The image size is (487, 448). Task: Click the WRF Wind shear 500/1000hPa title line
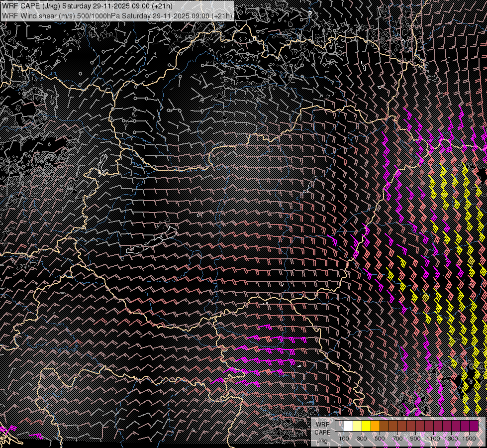116,15
